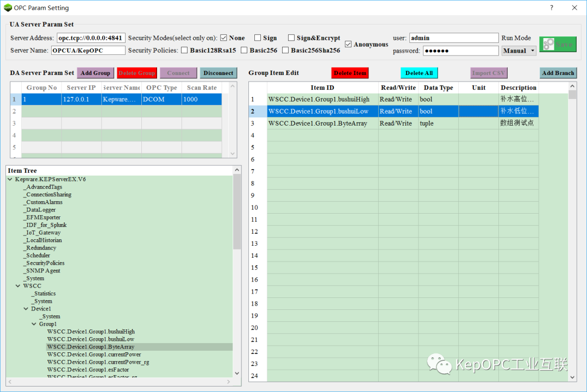Click the Save button with gear icon
587x392 pixels.
click(x=558, y=44)
